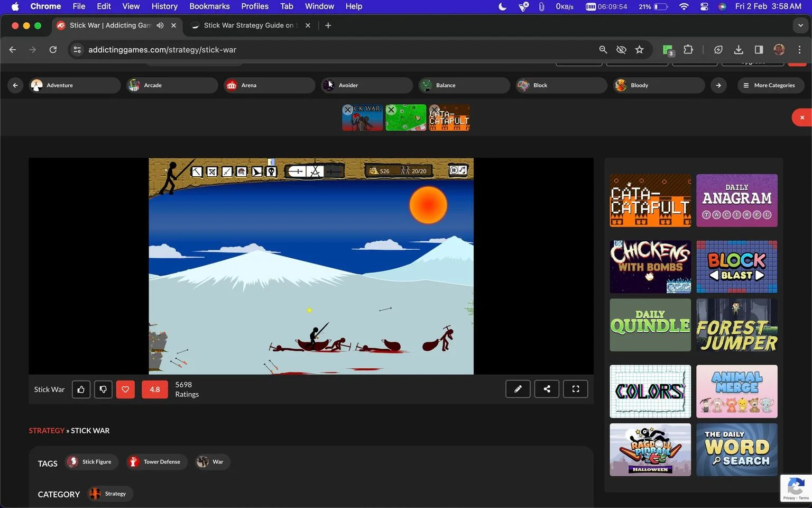
Task: Pause the Stick War game
Action: coord(454,170)
